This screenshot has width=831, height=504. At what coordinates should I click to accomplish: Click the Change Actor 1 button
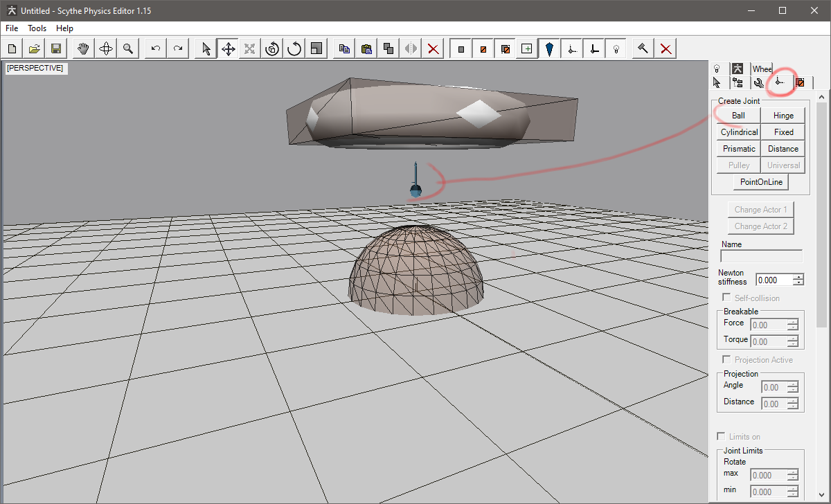click(760, 210)
